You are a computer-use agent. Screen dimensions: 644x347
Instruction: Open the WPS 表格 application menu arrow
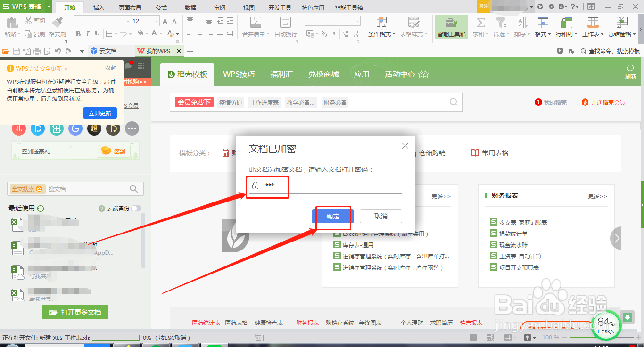[x=50, y=7]
